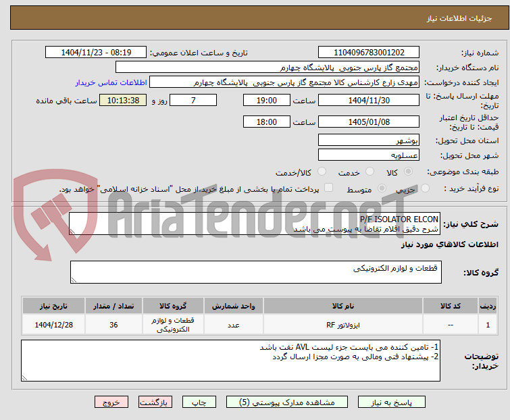Click the buyer organization name field
This screenshot has width=510, height=420.
click(267, 68)
